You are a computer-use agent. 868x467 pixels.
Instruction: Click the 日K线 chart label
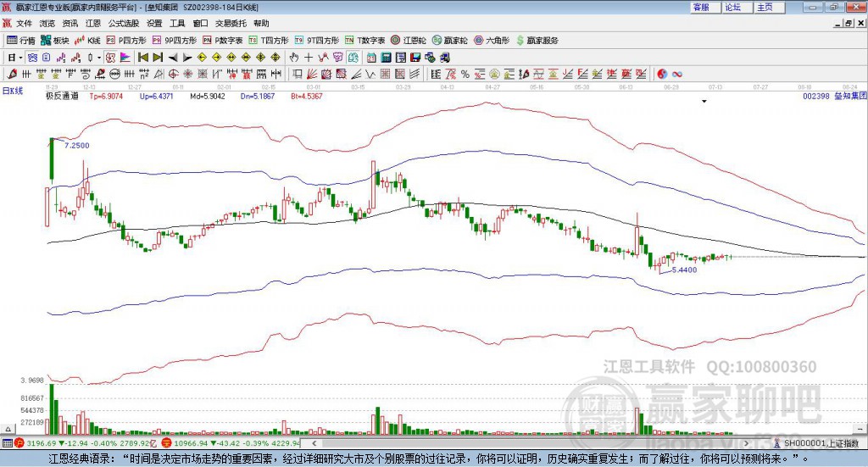click(x=13, y=91)
